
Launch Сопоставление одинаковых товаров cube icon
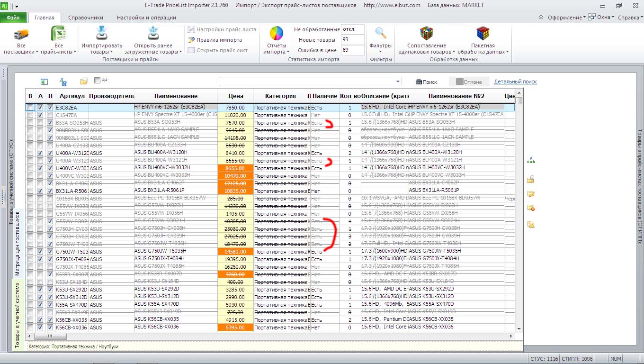(427, 34)
